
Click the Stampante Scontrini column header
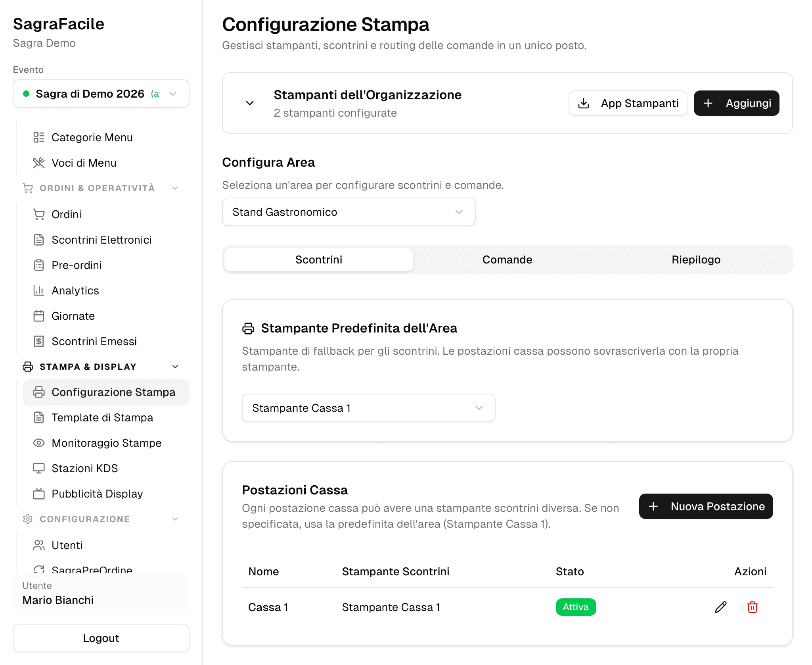click(396, 571)
